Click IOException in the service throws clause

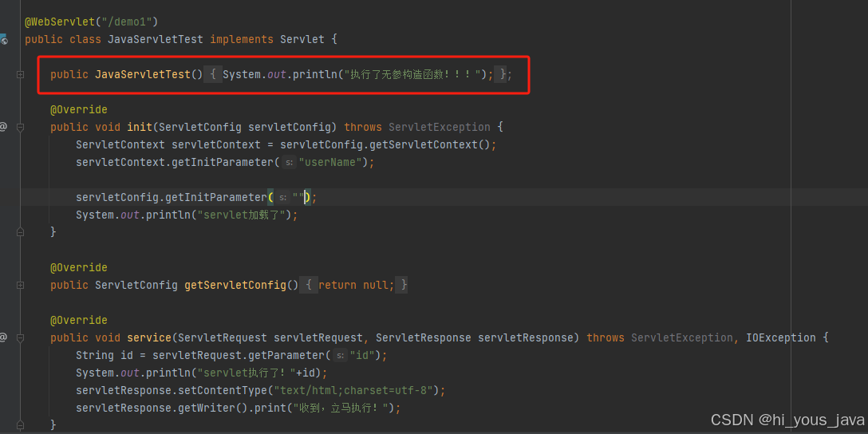click(x=781, y=337)
